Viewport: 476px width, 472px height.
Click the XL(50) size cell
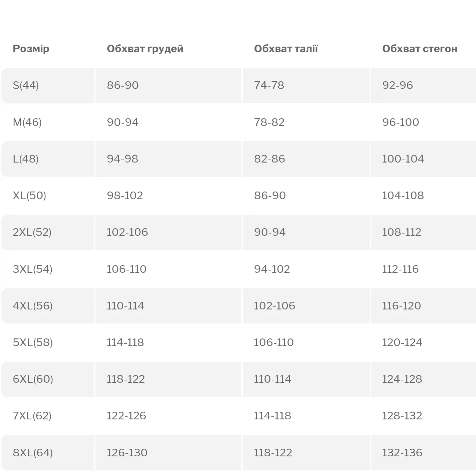pyautogui.click(x=29, y=196)
